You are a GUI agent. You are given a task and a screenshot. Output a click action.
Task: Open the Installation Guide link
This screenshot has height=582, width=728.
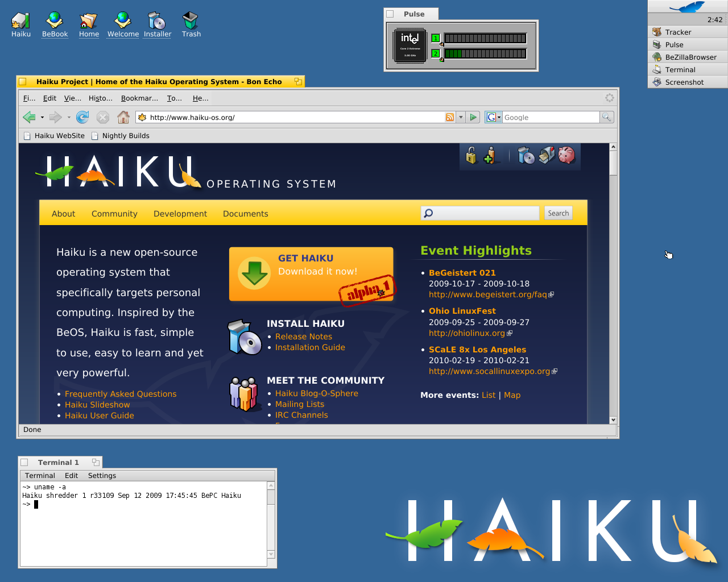coord(310,347)
